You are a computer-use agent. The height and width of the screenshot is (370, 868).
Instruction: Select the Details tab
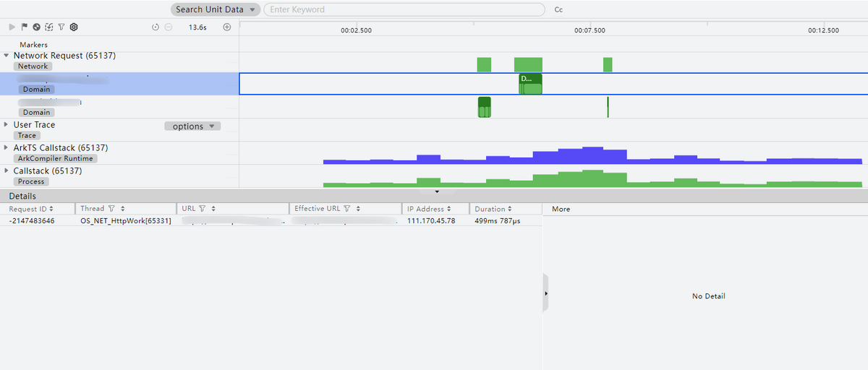coord(22,196)
